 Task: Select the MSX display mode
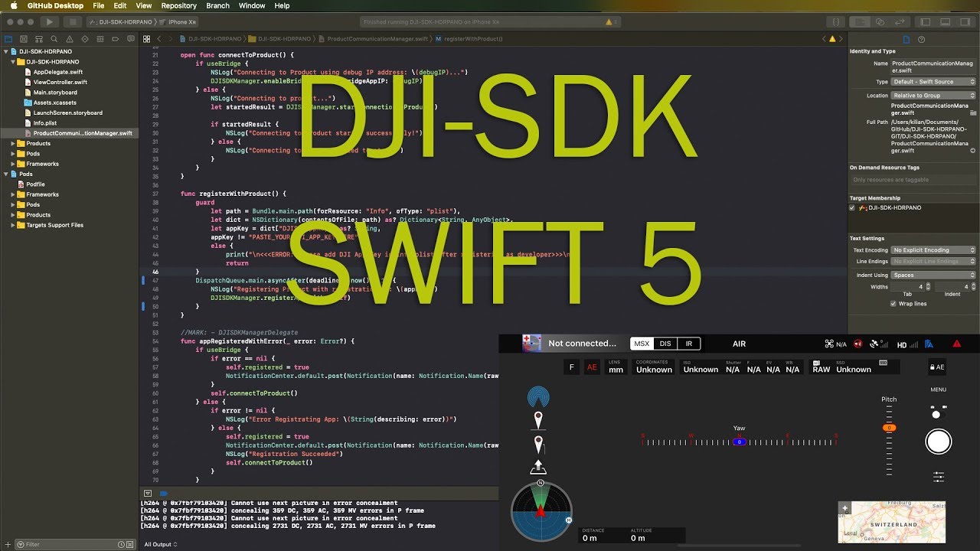[641, 344]
